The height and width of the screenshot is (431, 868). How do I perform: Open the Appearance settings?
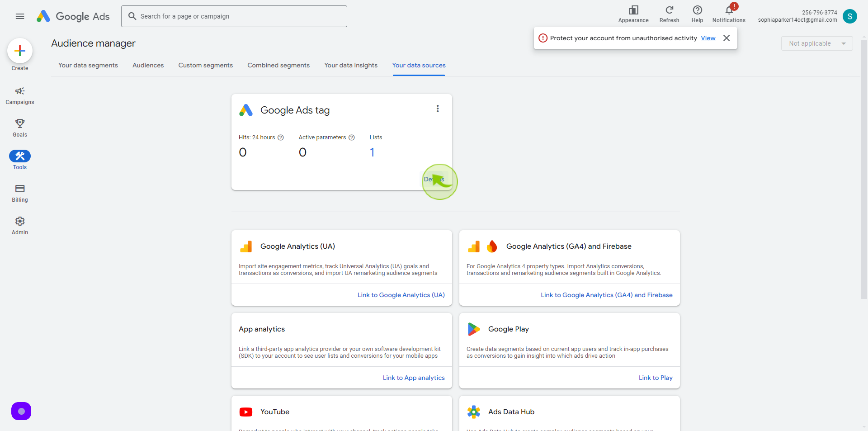(633, 14)
